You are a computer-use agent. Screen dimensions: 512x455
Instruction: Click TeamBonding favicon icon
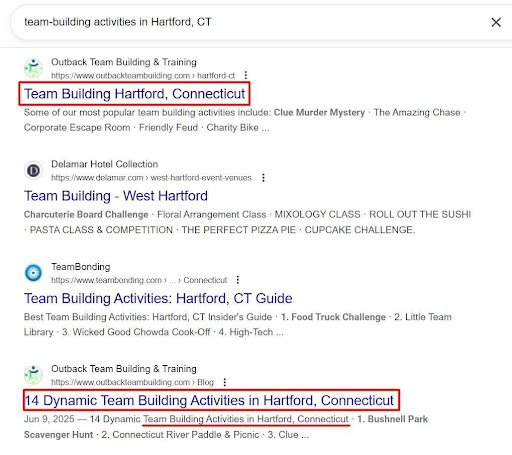click(x=33, y=273)
